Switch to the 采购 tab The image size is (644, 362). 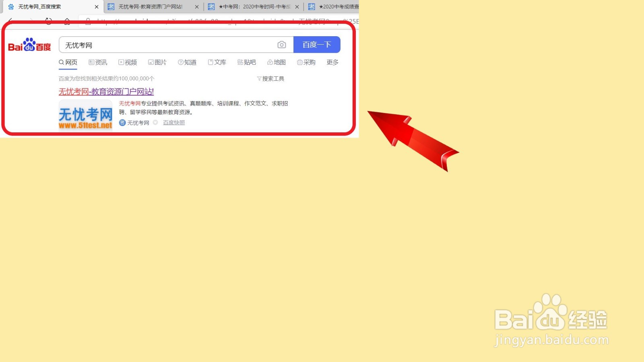[306, 62]
